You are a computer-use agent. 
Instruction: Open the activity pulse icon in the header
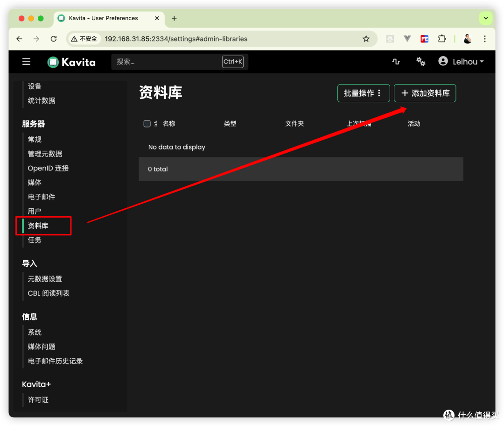tap(396, 62)
